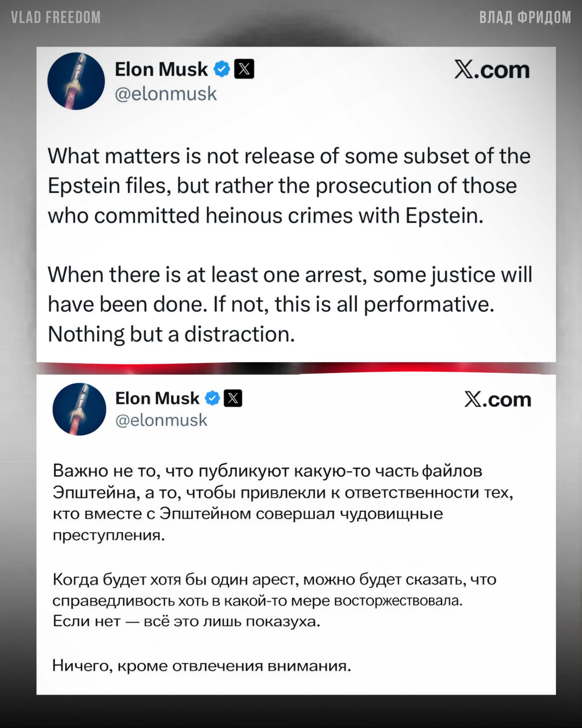Open the Elon Musk display name in the bottom tweet
Image resolution: width=582 pixels, height=728 pixels.
pyautogui.click(x=157, y=398)
